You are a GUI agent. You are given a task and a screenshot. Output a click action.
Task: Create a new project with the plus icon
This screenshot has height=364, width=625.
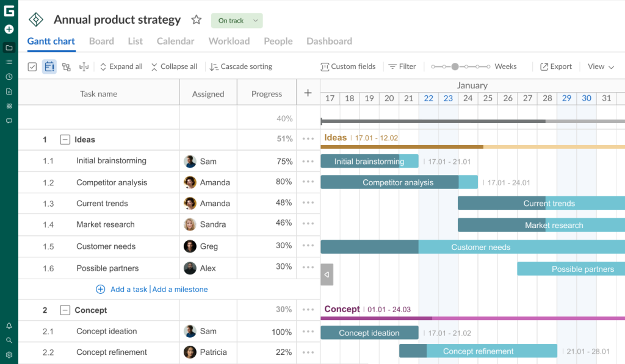(9, 29)
